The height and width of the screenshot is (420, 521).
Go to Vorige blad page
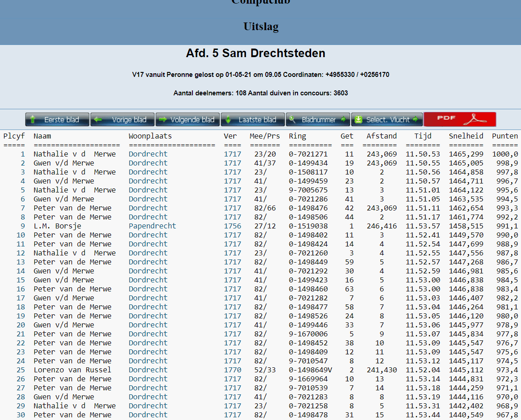point(122,120)
